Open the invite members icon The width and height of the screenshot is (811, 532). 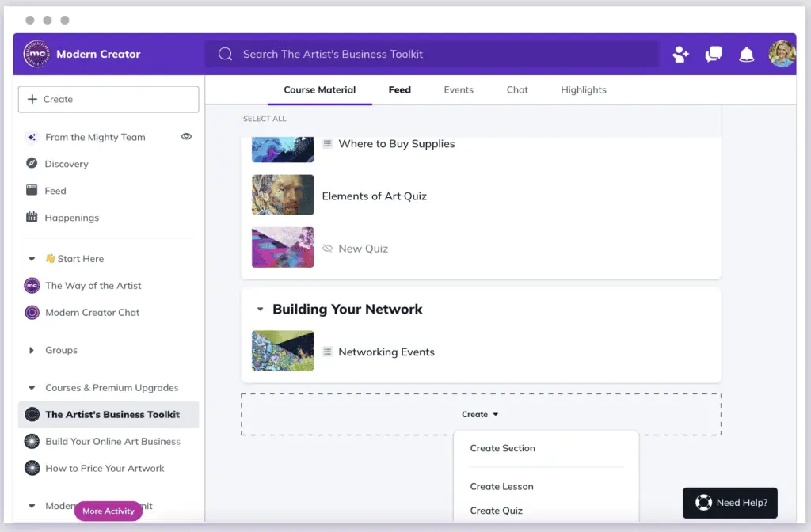(x=680, y=54)
